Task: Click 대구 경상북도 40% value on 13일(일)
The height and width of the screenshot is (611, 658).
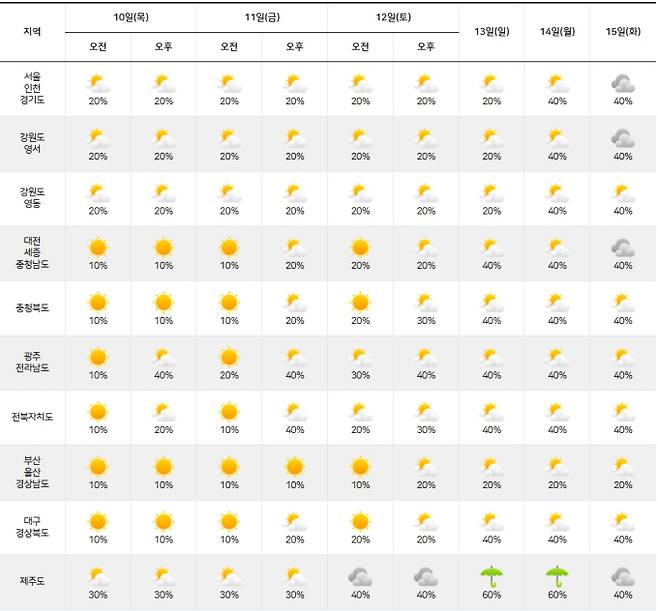Action: (x=491, y=540)
